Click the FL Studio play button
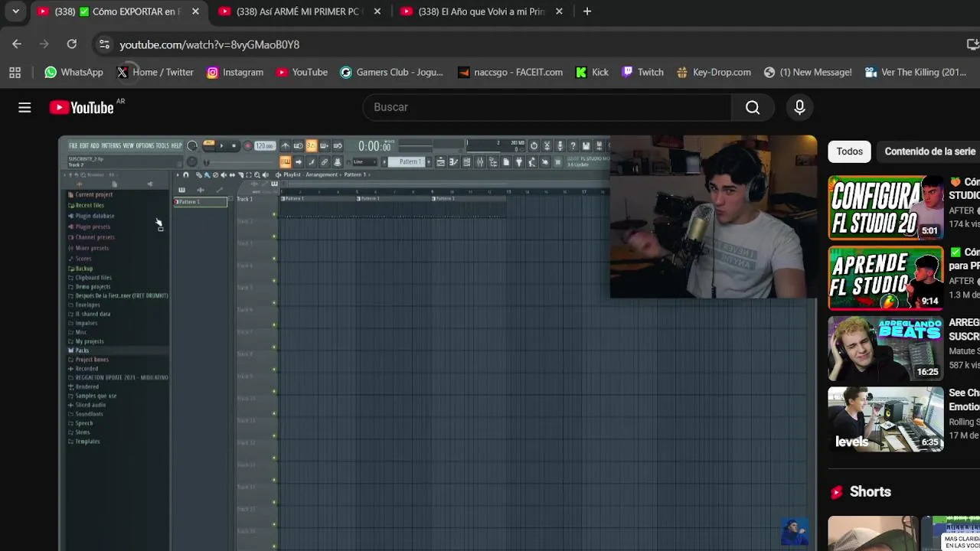The width and height of the screenshot is (980, 551). (222, 145)
